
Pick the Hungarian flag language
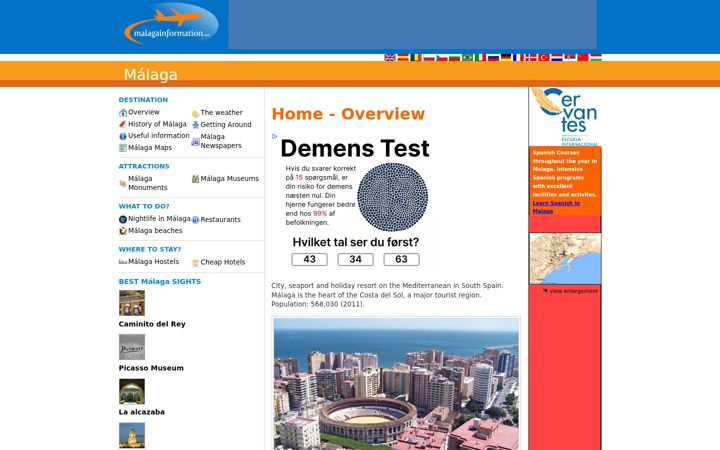[596, 57]
